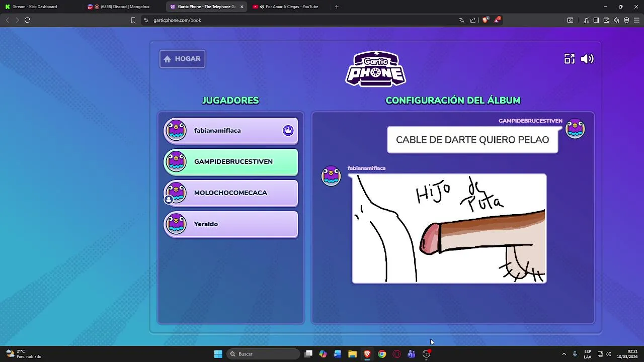Select player MOLOCHOCOMECACA in the list
Image resolution: width=644 pixels, height=362 pixels.
click(231, 193)
